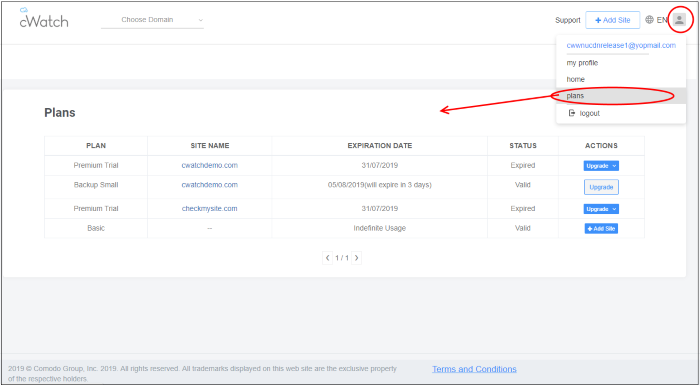Open cwatchdemo.com link in Premium Trial row
The width and height of the screenshot is (700, 385).
209,165
